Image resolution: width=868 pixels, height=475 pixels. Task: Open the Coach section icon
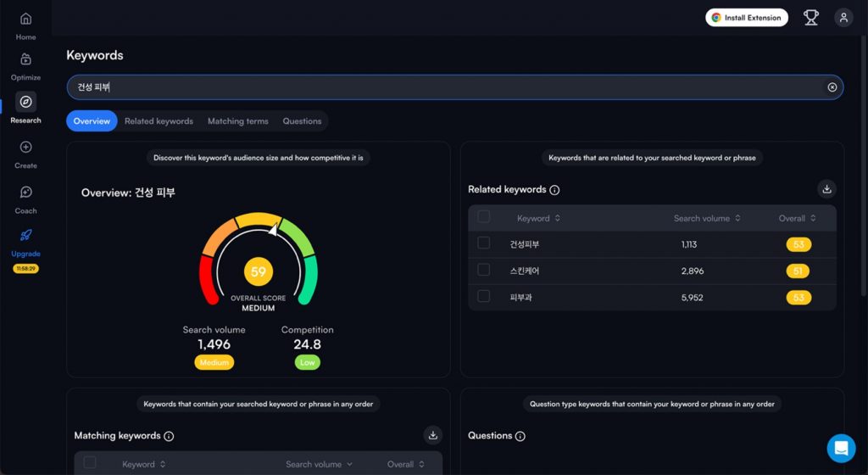pyautogui.click(x=25, y=193)
